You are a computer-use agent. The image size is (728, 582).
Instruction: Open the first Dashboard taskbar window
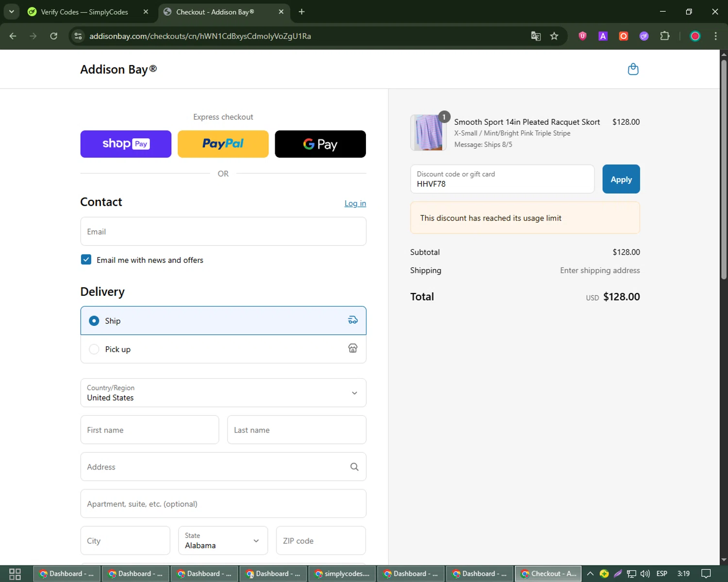tap(66, 574)
